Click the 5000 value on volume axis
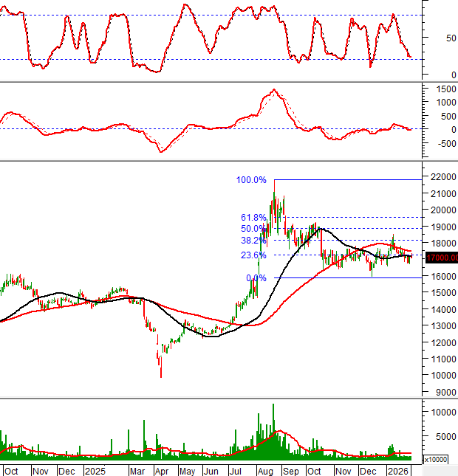This screenshot has height=476, width=458. 438,436
